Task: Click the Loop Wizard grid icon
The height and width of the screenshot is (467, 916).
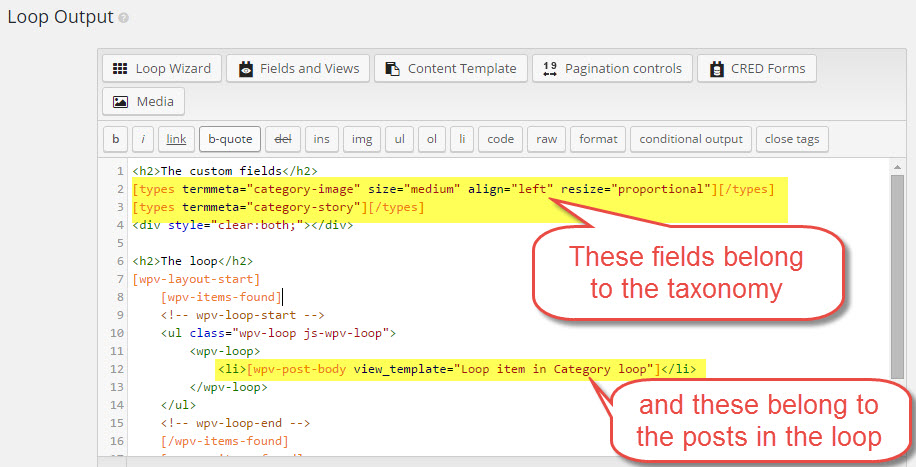Action: [x=120, y=68]
